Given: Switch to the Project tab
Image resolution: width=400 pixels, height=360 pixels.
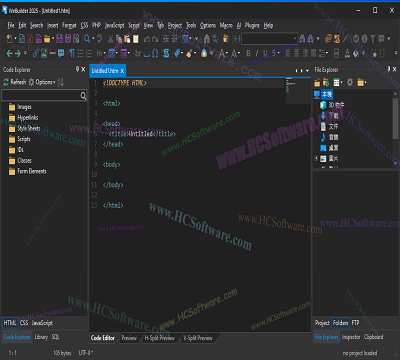Looking at the screenshot, I should click(x=322, y=323).
